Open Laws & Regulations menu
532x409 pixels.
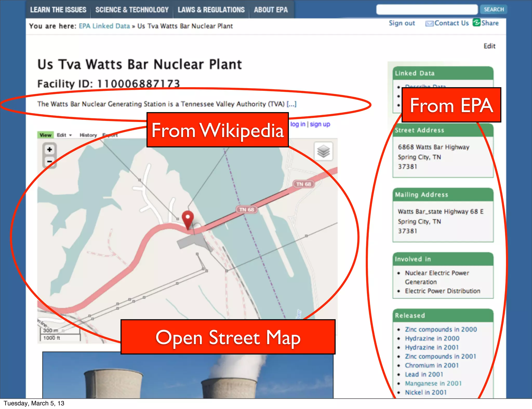point(211,10)
